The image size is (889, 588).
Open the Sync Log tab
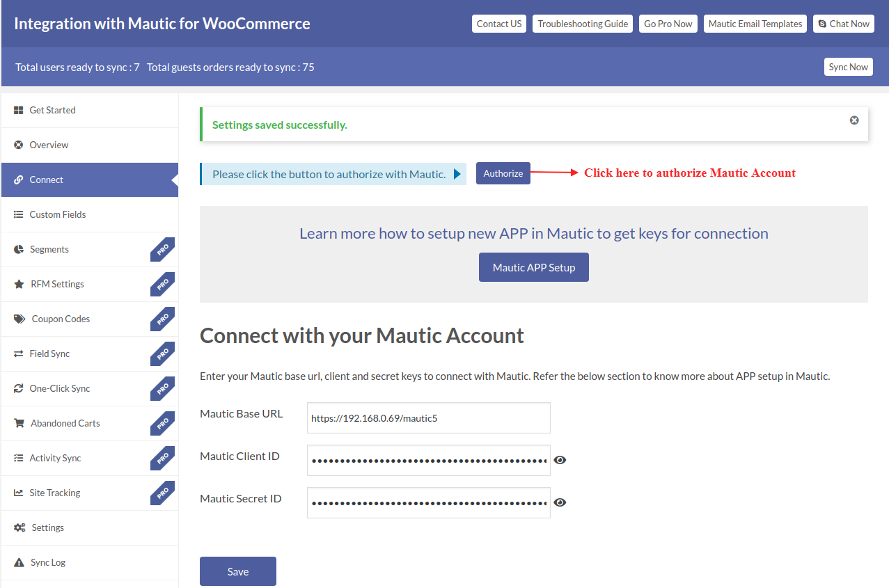[90, 562]
